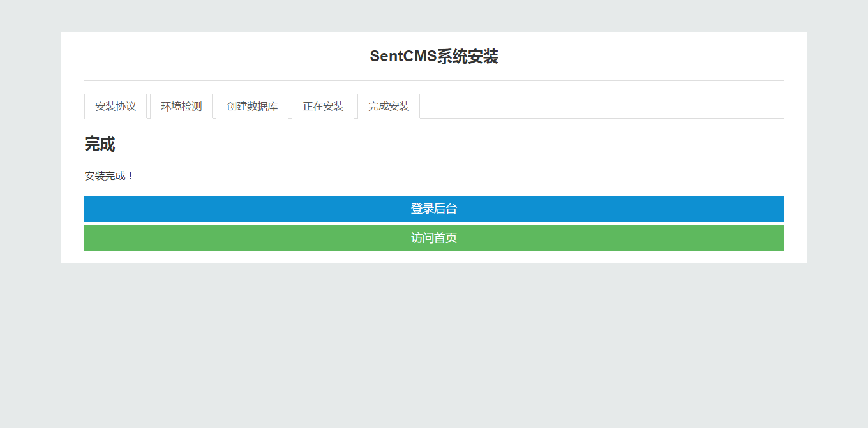Select the 创建数据库 tab
This screenshot has width=868, height=428.
252,107
